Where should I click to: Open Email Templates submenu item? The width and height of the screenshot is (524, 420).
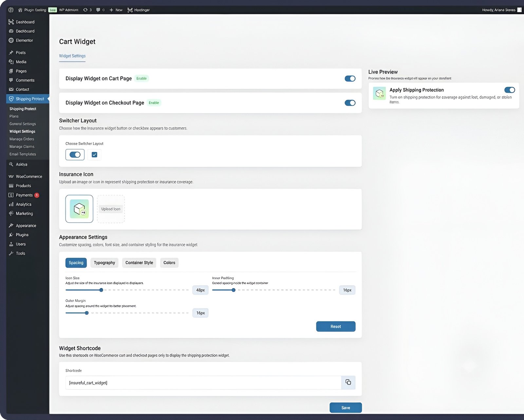click(x=23, y=154)
